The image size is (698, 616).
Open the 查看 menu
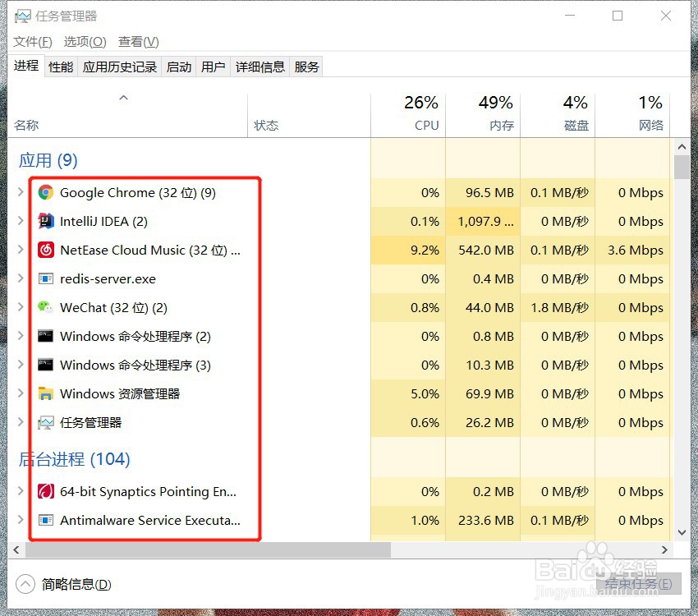tap(137, 41)
